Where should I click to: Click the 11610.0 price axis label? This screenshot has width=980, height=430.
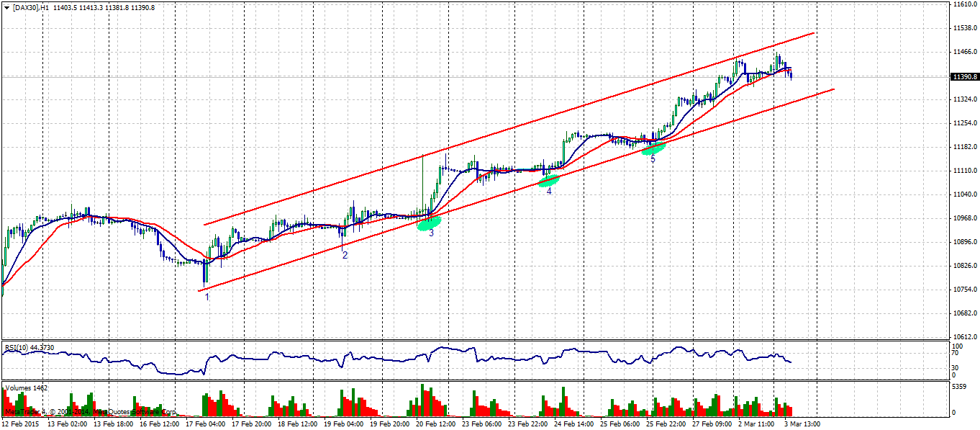click(965, 4)
